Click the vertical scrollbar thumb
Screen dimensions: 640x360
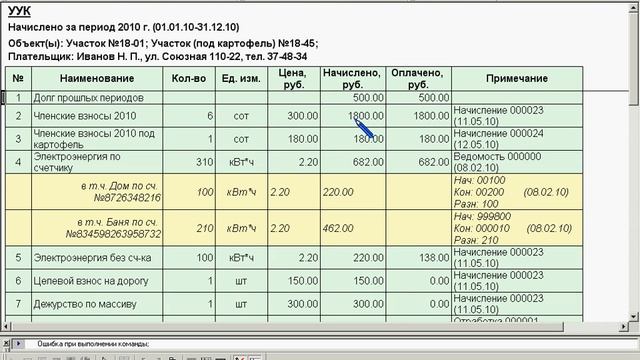634,59
